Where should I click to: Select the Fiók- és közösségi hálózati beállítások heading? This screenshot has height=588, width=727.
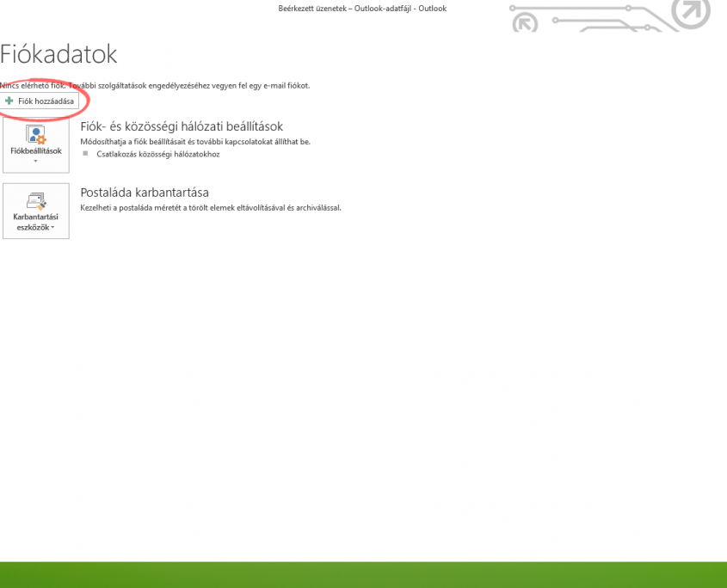pyautogui.click(x=182, y=126)
